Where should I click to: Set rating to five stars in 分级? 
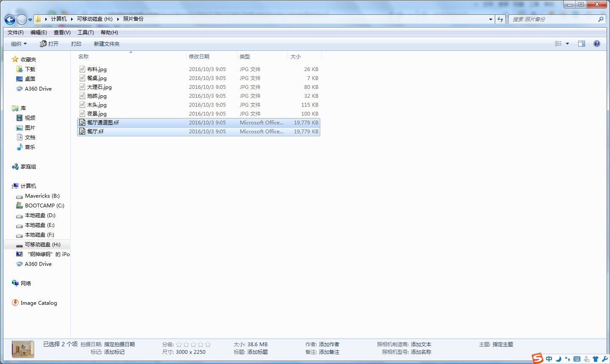[x=208, y=345]
